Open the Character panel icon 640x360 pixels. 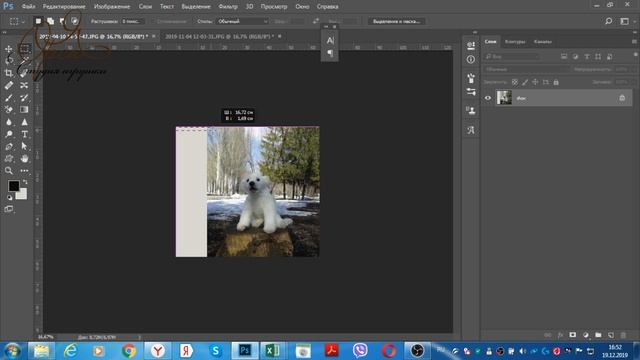coord(330,40)
